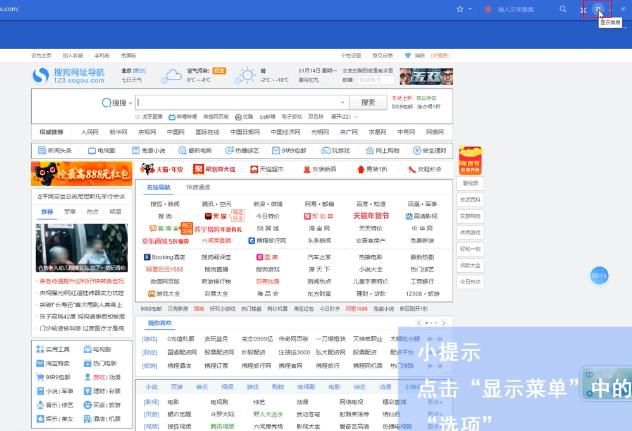Open 安全理财 icon link

coord(429,150)
